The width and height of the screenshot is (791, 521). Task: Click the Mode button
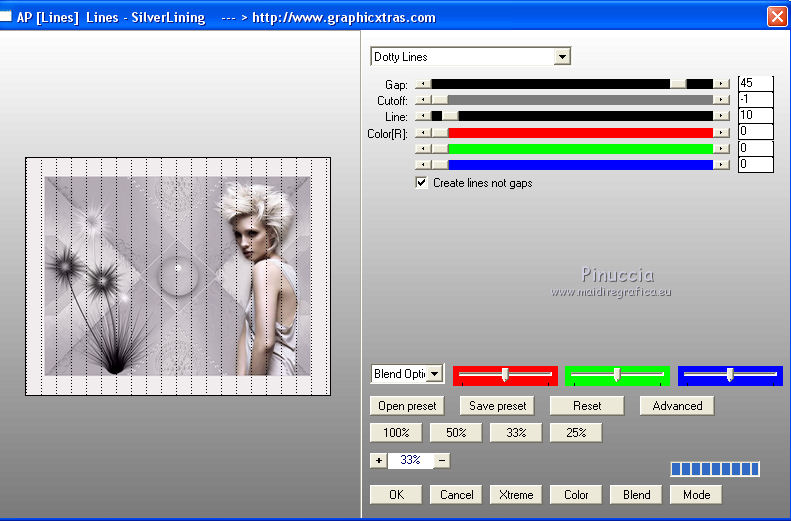click(x=696, y=495)
